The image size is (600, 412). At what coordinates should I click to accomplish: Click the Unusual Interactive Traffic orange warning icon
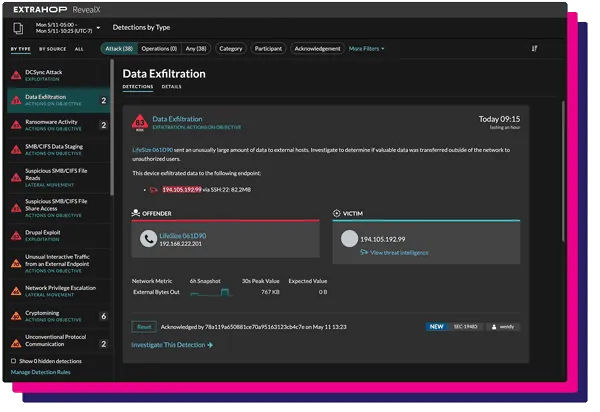click(x=16, y=263)
